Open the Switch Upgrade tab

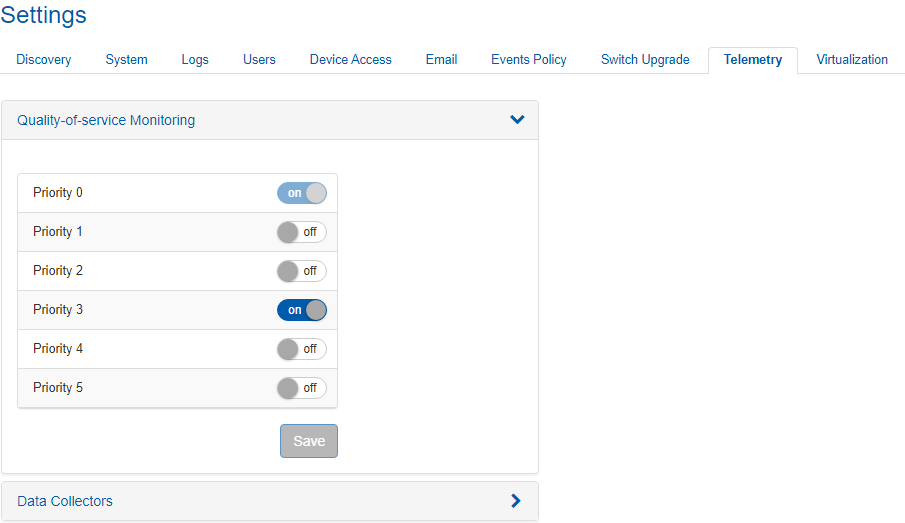click(645, 60)
